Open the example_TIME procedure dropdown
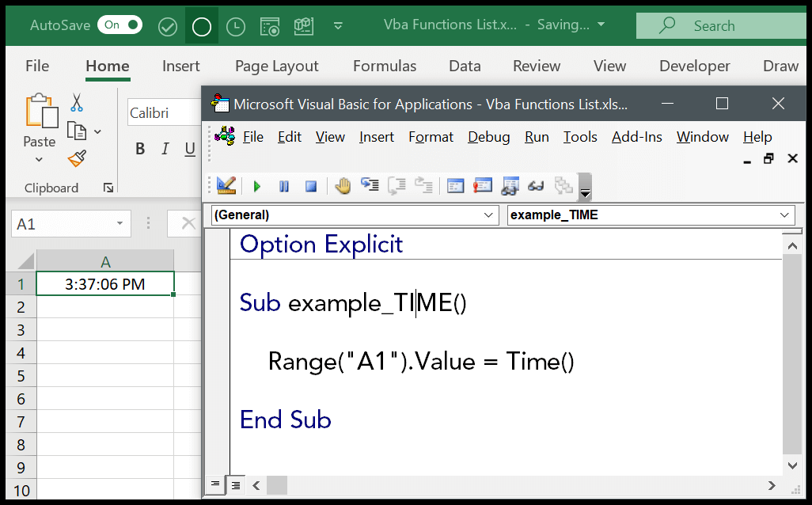812x505 pixels. click(649, 215)
